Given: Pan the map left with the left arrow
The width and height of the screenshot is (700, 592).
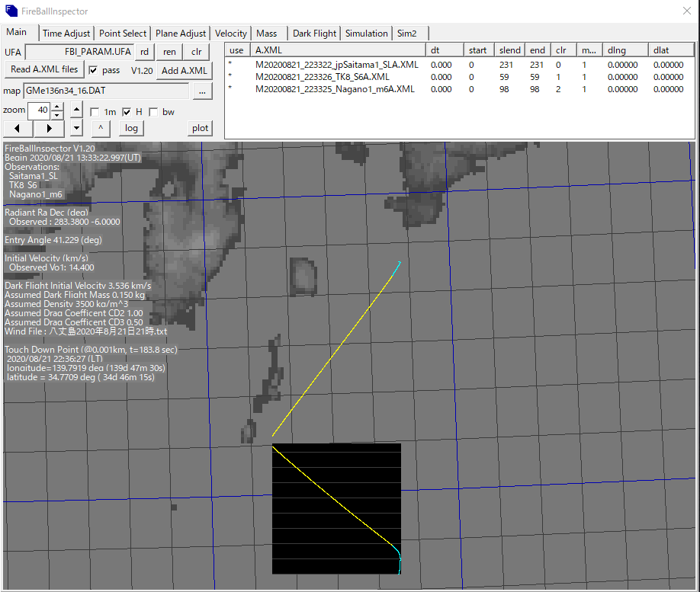Looking at the screenshot, I should 18,128.
